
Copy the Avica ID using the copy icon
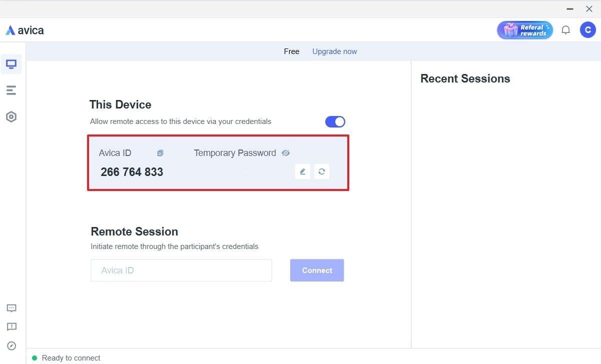coord(160,152)
